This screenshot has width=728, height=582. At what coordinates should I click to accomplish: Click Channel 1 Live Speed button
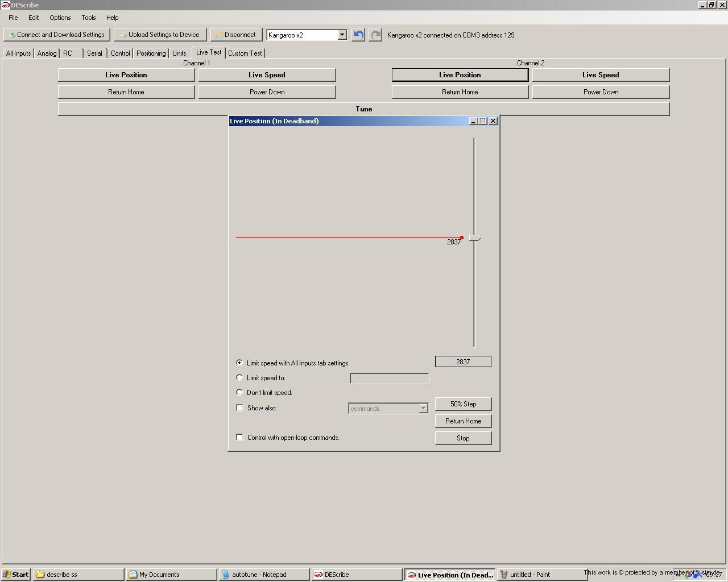tap(267, 75)
